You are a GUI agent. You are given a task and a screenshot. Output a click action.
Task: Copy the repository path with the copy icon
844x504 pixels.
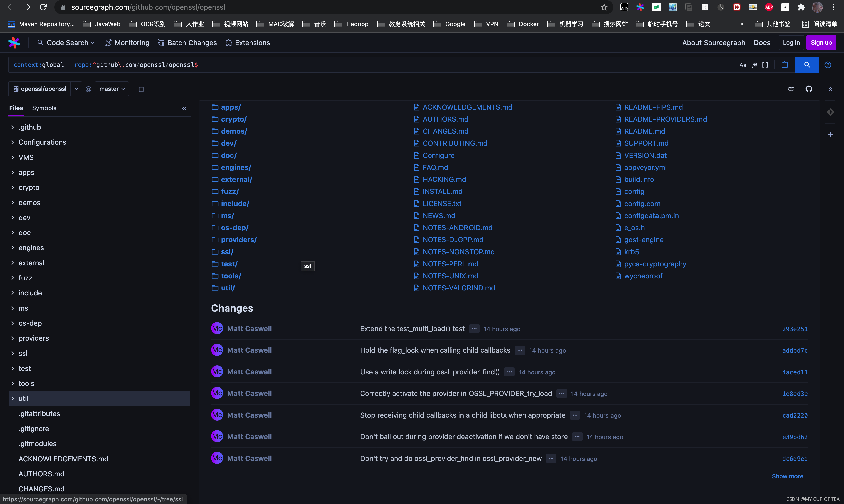pyautogui.click(x=140, y=89)
